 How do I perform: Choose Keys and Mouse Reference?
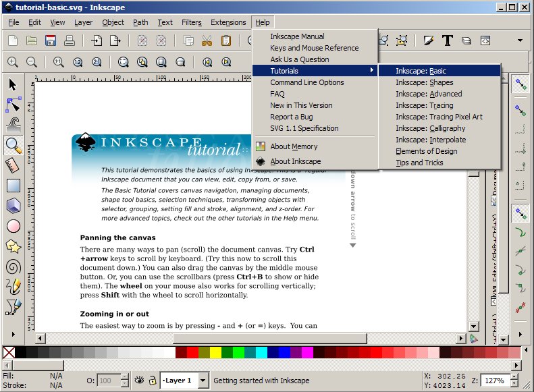point(315,48)
